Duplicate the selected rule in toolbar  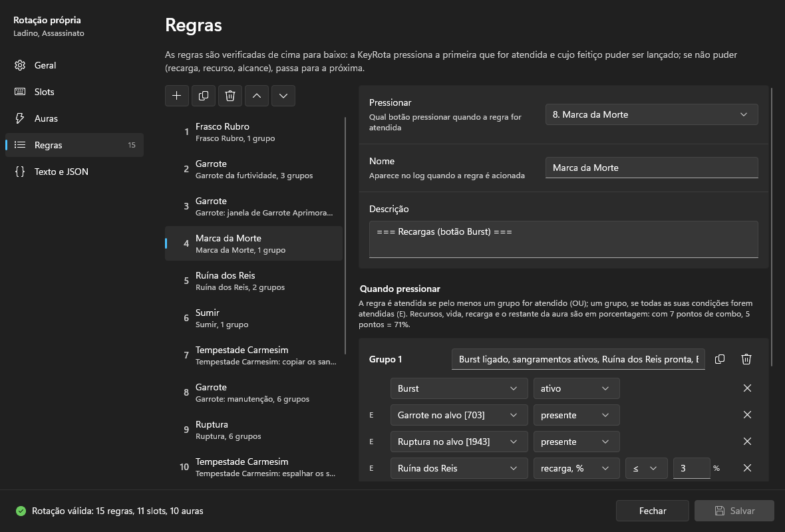click(x=204, y=96)
